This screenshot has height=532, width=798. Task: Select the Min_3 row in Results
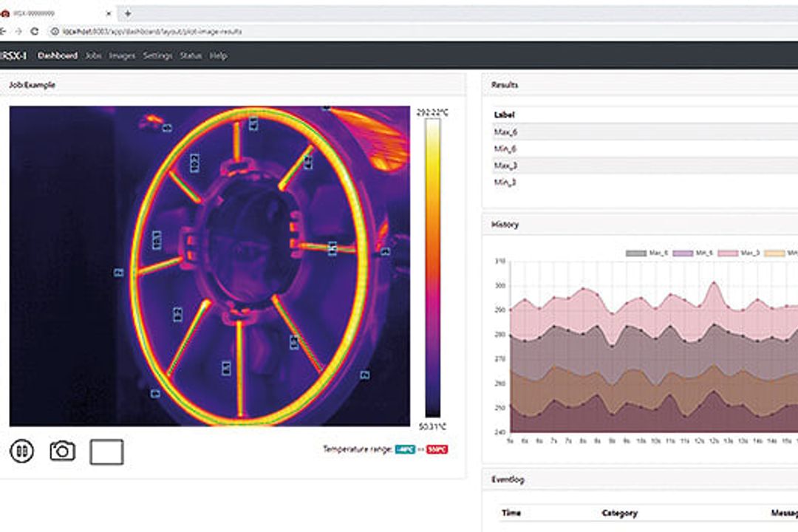pos(645,183)
